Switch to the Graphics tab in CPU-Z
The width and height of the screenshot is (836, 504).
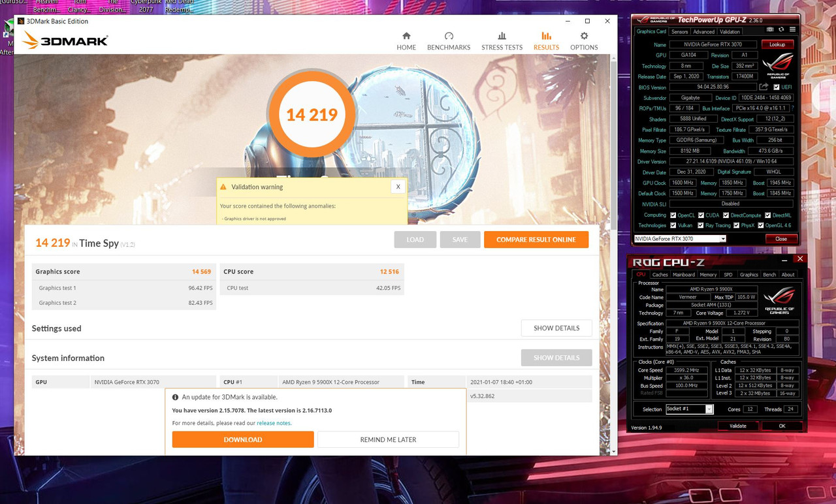pos(748,275)
